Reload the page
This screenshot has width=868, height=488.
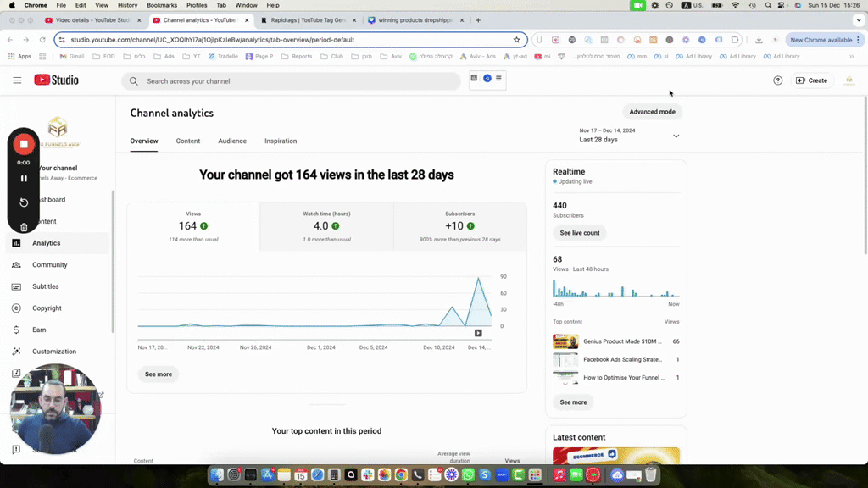pyautogui.click(x=42, y=40)
